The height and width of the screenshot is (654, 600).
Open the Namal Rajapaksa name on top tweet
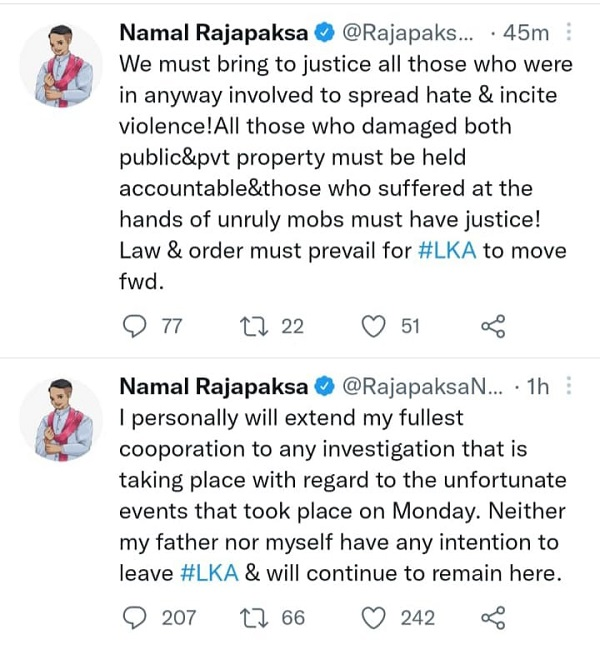point(214,33)
